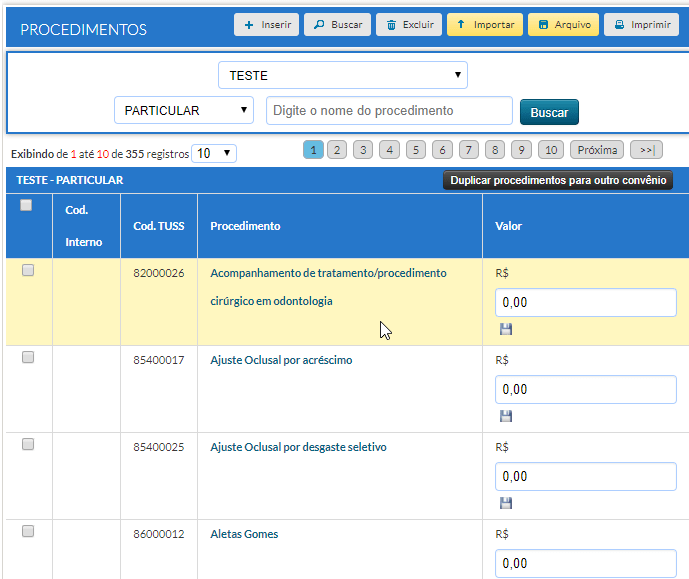Viewport: 689px width, 579px height.
Task: Check the row for code 85400017
Action: click(28, 357)
